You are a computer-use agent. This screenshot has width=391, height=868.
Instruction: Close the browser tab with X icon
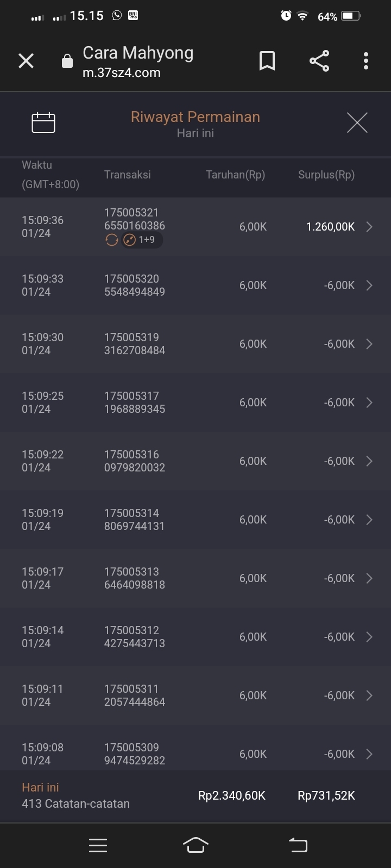(x=26, y=61)
